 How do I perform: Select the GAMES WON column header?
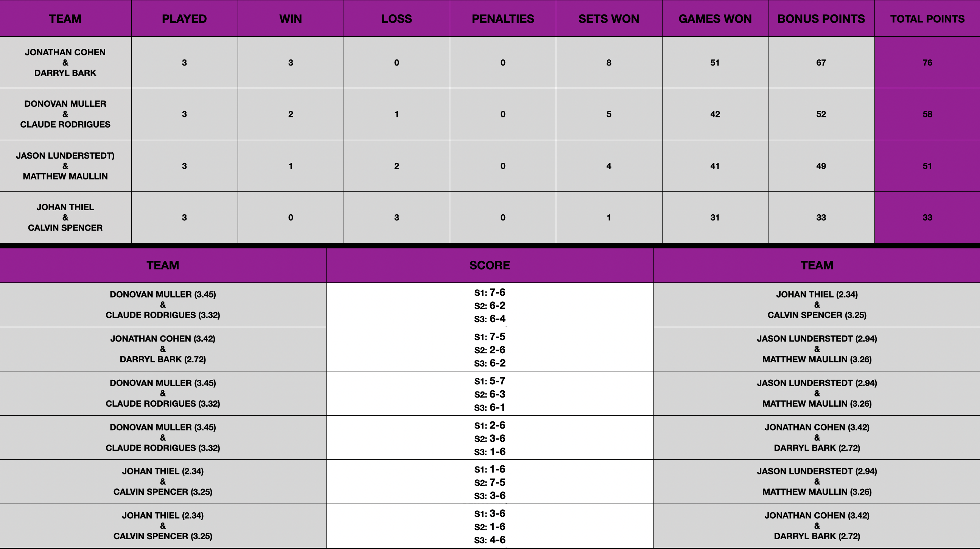(x=715, y=19)
